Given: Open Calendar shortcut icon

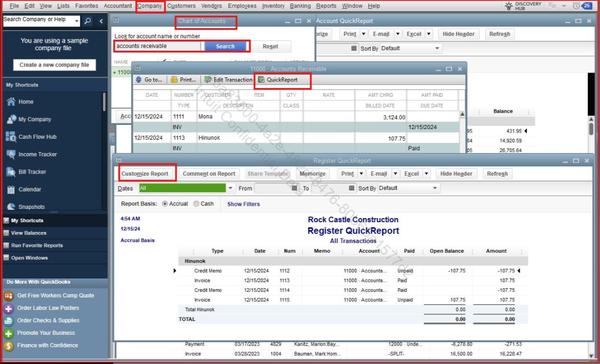Looking at the screenshot, I should [11, 189].
